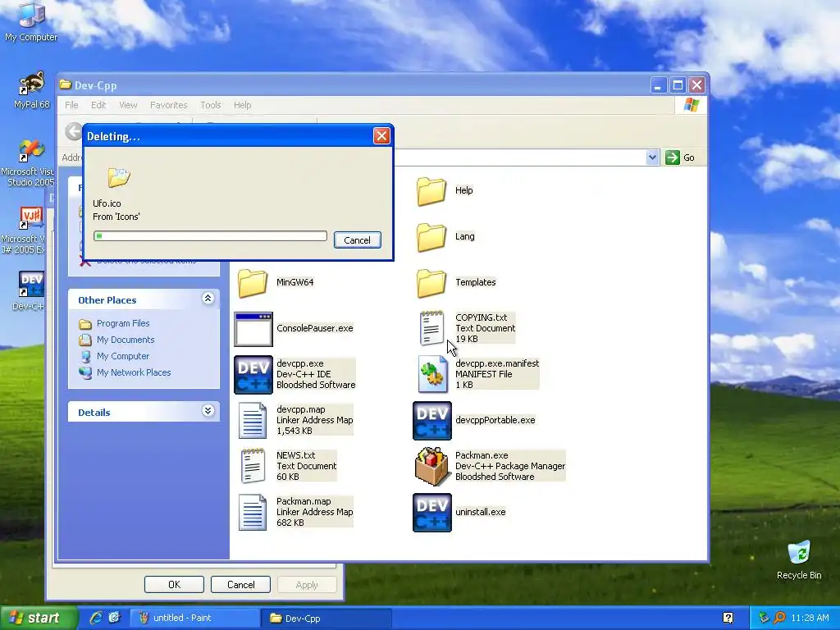Open the address bar dropdown arrow
840x630 pixels.
pyautogui.click(x=652, y=157)
